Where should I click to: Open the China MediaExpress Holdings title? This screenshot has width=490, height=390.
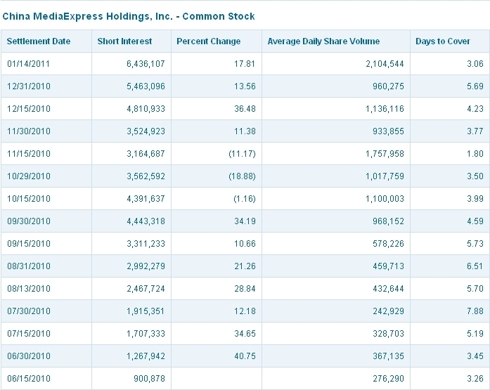[x=128, y=16]
